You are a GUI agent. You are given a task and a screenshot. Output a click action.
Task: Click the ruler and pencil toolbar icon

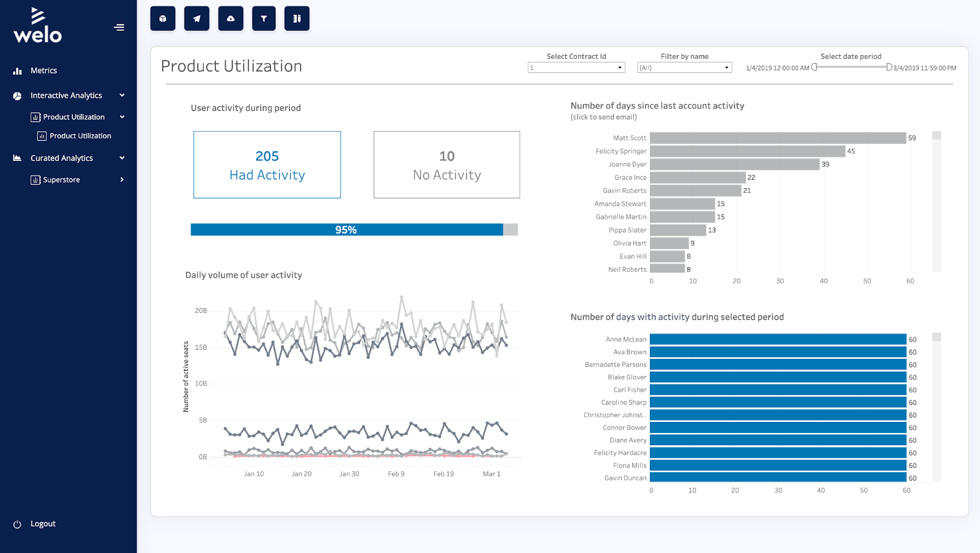296,18
